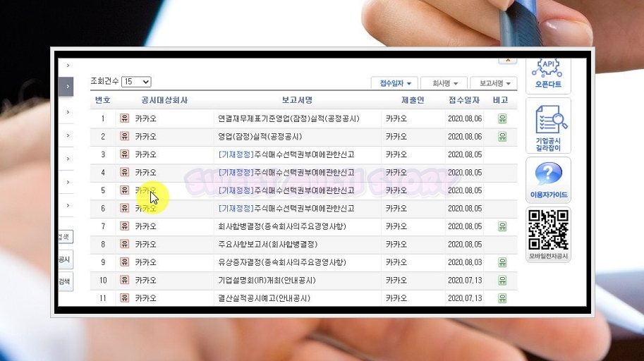Open 주요사항보고서(회사합병결정) report
This screenshot has width=644, height=361.
[x=268, y=245]
